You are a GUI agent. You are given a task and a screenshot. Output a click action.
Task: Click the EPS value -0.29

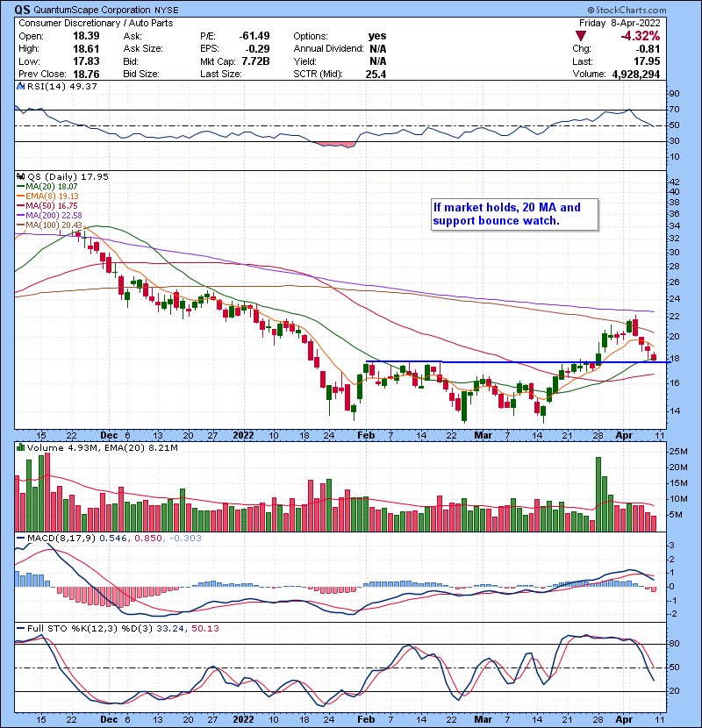click(259, 49)
